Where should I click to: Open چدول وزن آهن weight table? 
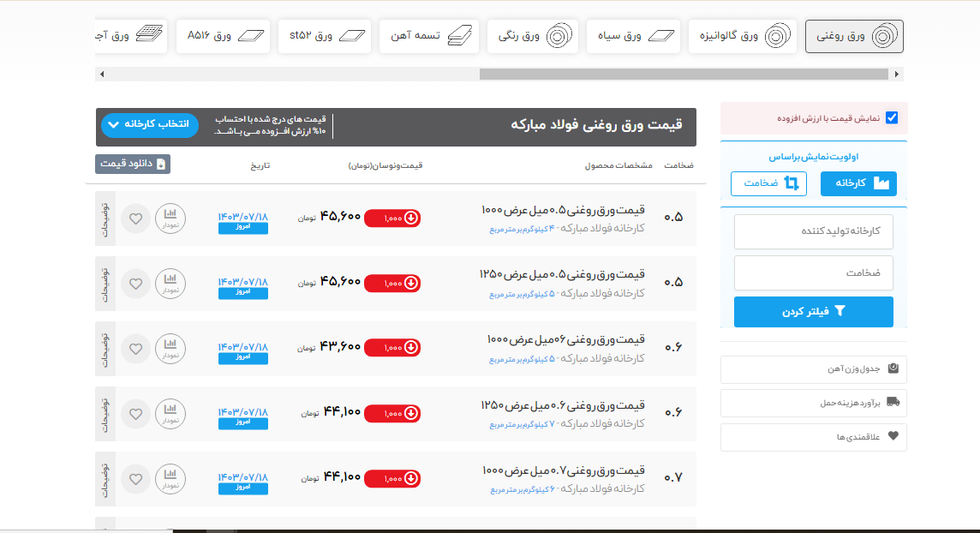tap(813, 369)
